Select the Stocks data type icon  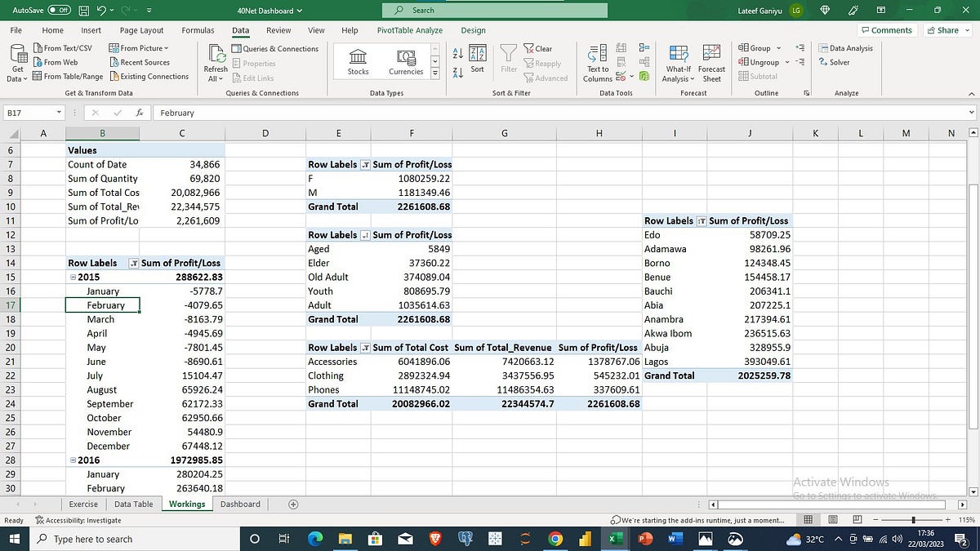click(357, 59)
